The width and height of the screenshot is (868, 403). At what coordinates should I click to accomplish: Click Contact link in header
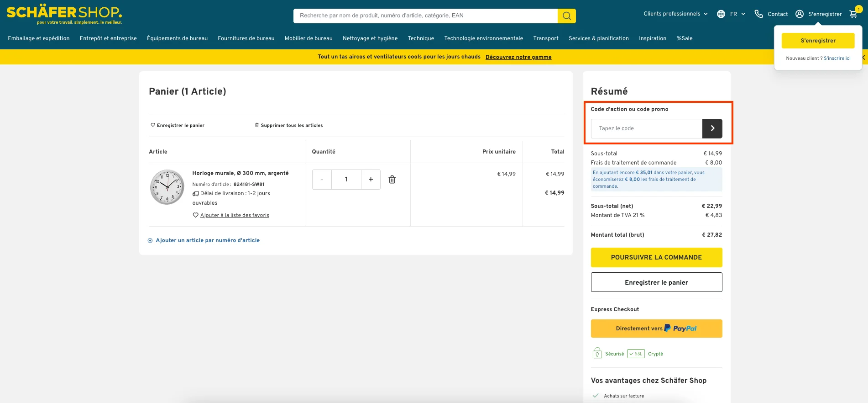[778, 14]
